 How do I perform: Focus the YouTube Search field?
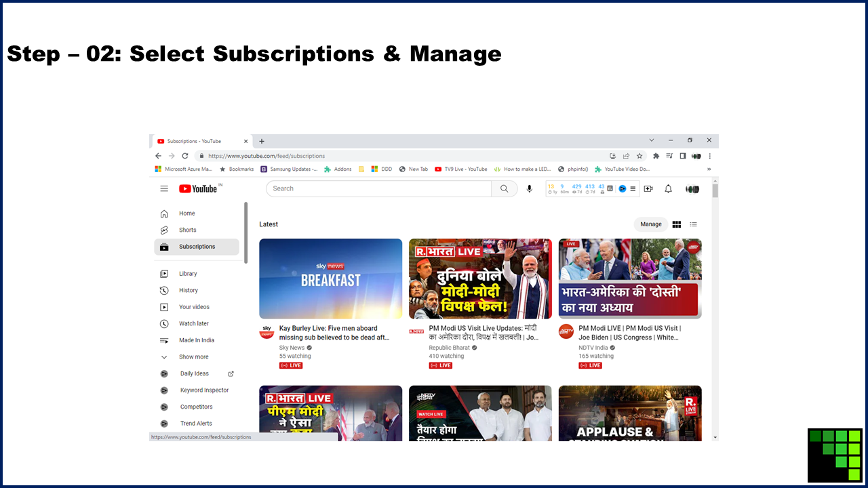click(x=379, y=188)
